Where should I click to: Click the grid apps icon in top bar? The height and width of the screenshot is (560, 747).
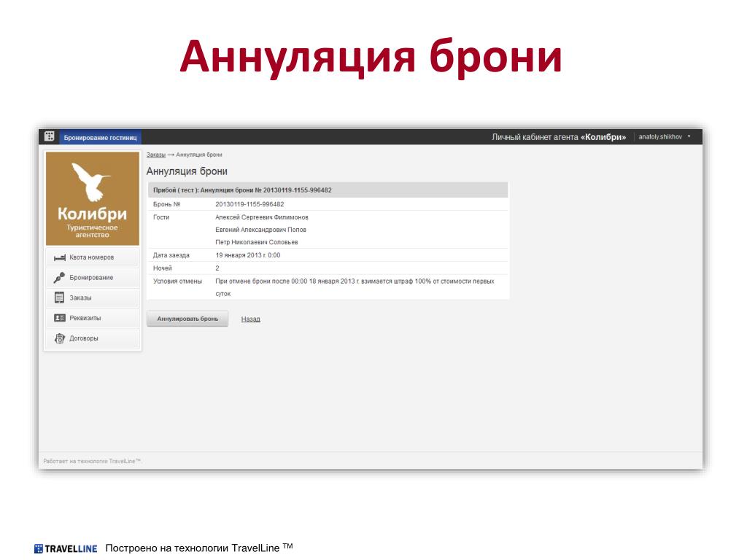[x=49, y=136]
